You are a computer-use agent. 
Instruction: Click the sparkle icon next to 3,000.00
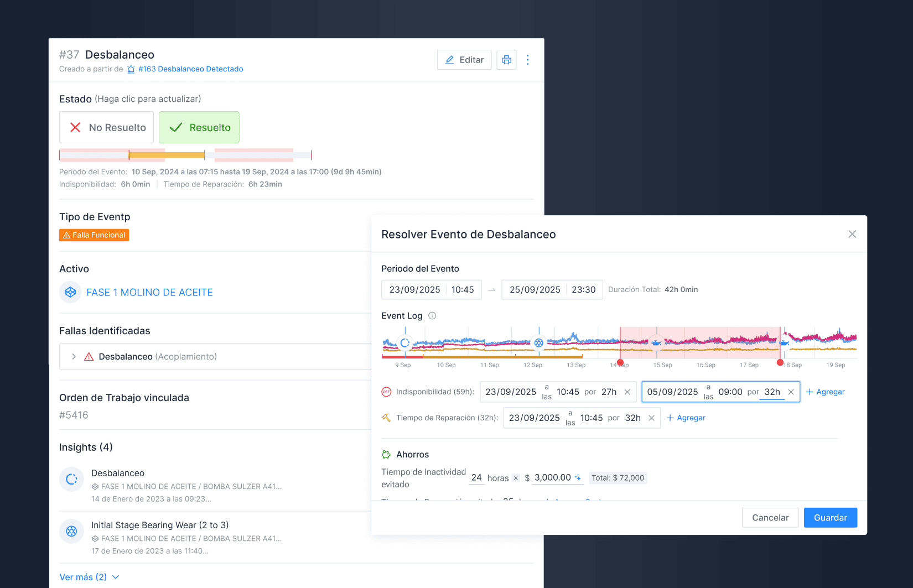(578, 478)
